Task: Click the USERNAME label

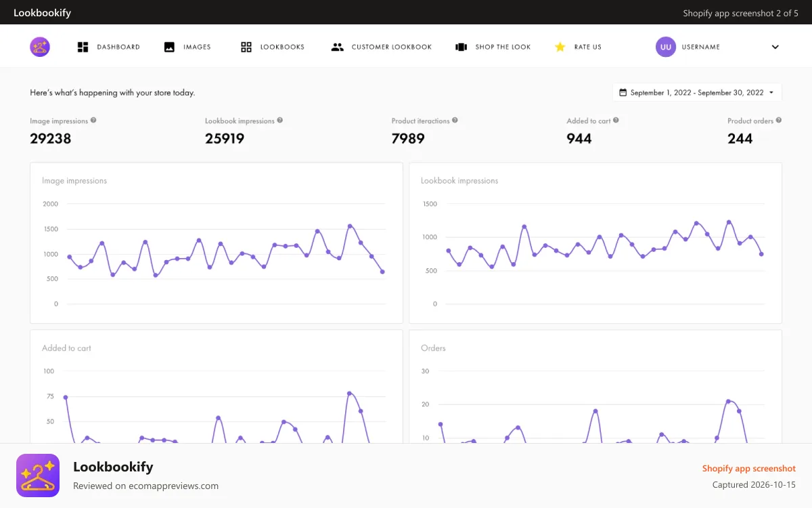Action: 701,47
